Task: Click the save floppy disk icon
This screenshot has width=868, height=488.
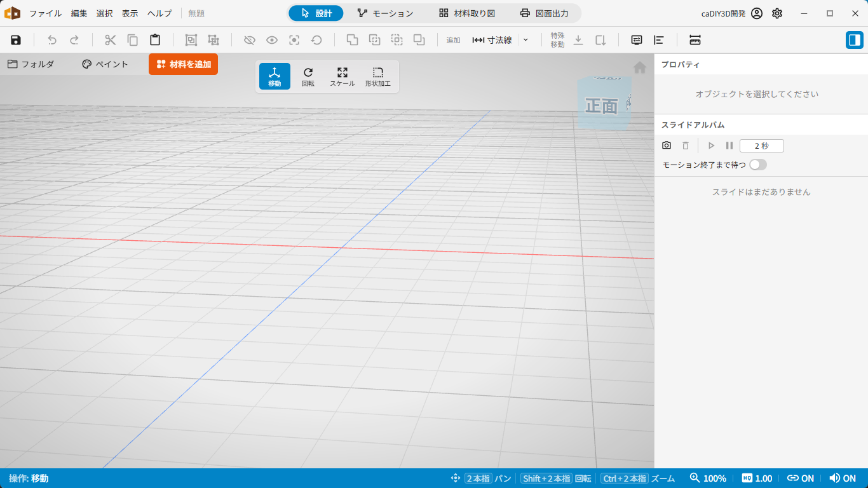Action: coord(16,40)
